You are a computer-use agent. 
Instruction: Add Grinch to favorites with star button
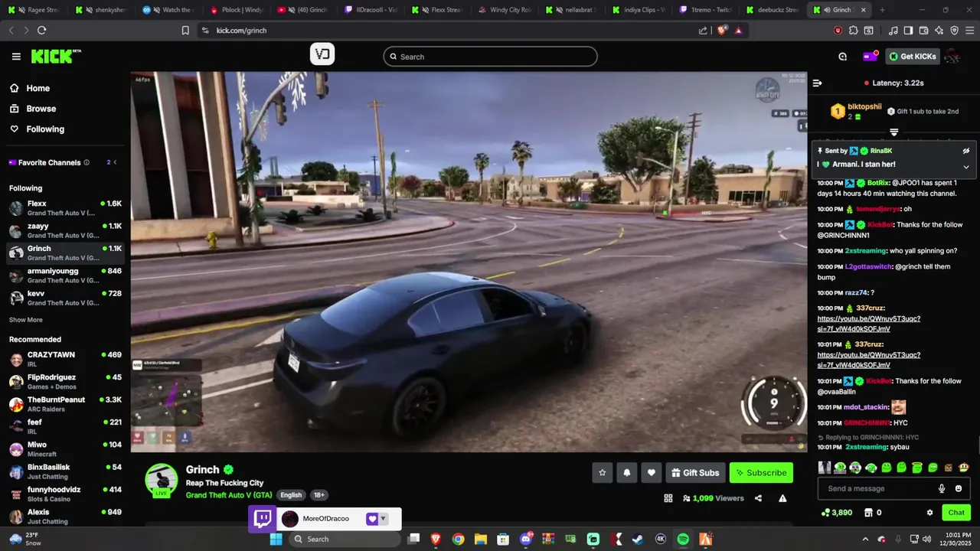click(x=602, y=473)
